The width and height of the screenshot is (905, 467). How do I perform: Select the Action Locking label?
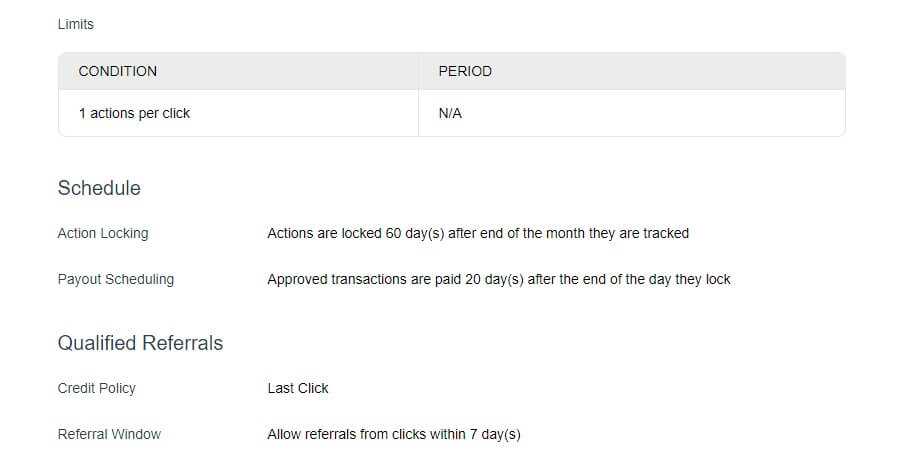(103, 233)
